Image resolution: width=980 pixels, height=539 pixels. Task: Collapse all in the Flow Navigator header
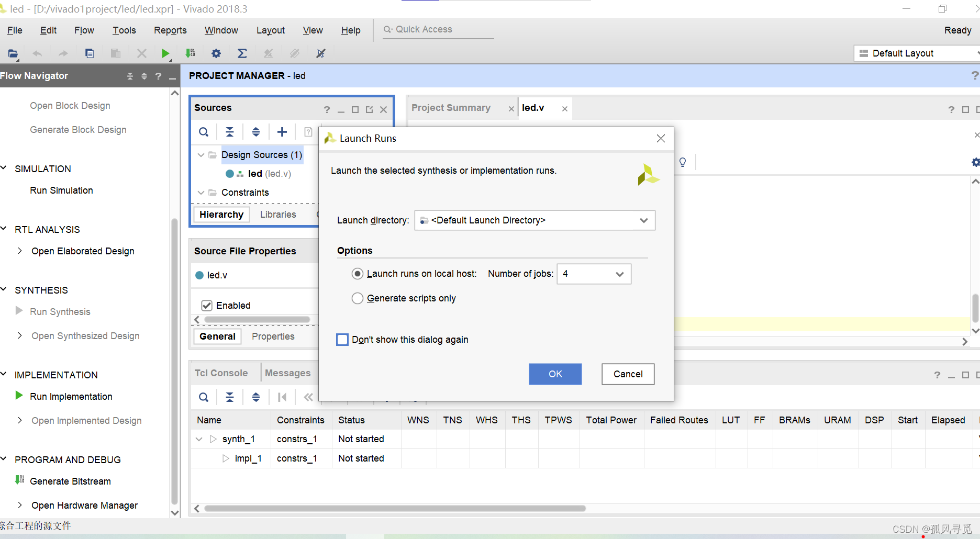130,76
